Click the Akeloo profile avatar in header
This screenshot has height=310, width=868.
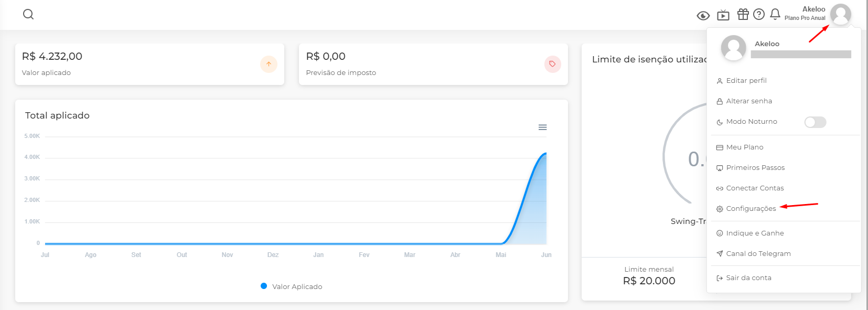point(841,14)
